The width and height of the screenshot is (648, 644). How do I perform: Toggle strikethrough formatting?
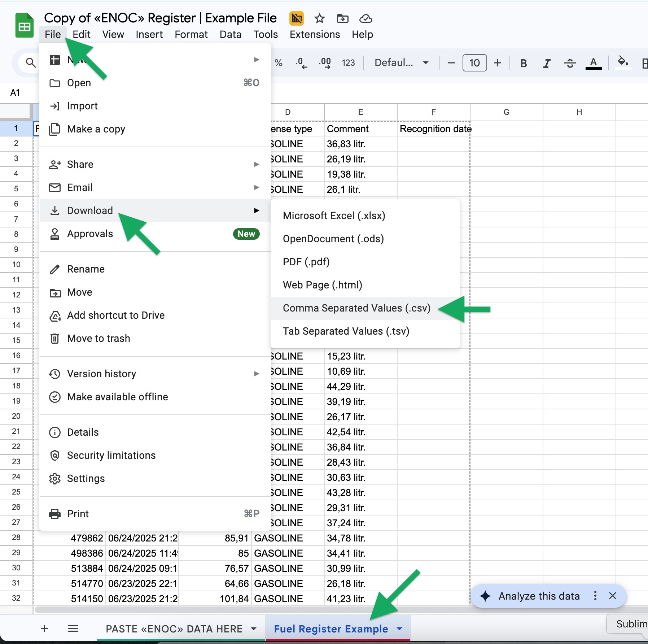[570, 63]
